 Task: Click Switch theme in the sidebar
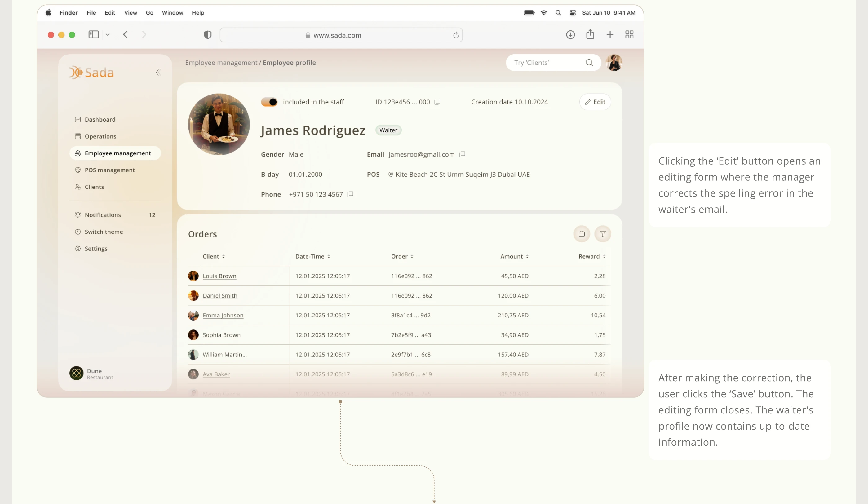104,232
